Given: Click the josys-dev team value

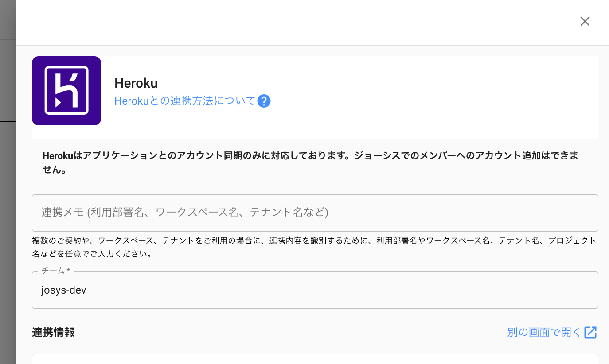Looking at the screenshot, I should 64,290.
